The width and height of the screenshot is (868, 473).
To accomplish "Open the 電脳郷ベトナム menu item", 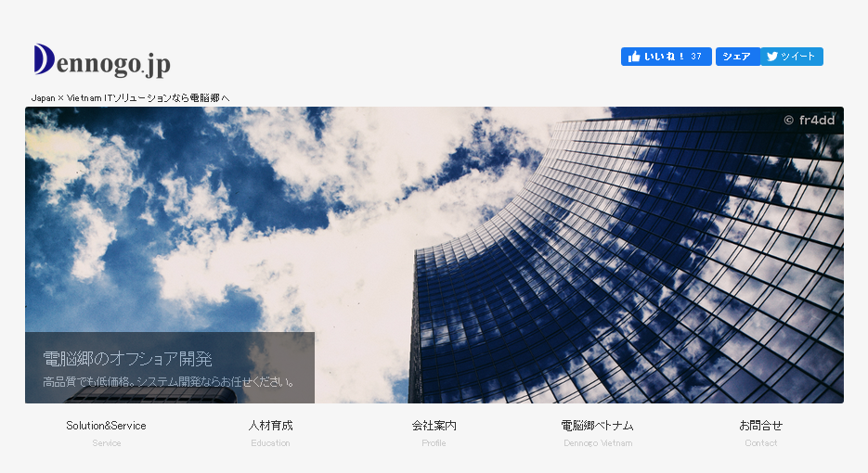I will tap(597, 426).
